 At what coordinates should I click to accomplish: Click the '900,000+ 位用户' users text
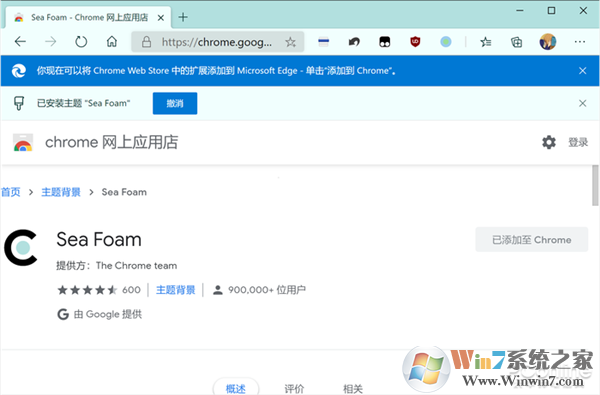(x=267, y=290)
